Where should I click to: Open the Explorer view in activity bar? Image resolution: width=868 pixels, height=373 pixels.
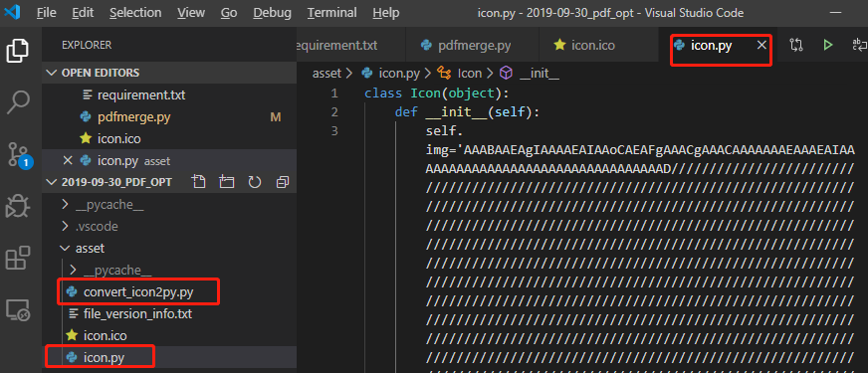coord(18,50)
